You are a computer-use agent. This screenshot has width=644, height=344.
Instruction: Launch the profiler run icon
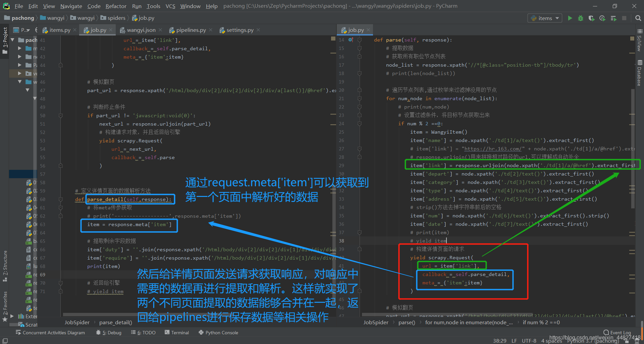602,18
